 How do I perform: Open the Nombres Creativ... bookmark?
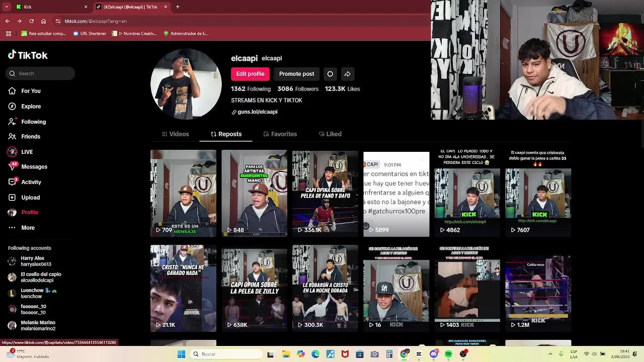point(134,34)
